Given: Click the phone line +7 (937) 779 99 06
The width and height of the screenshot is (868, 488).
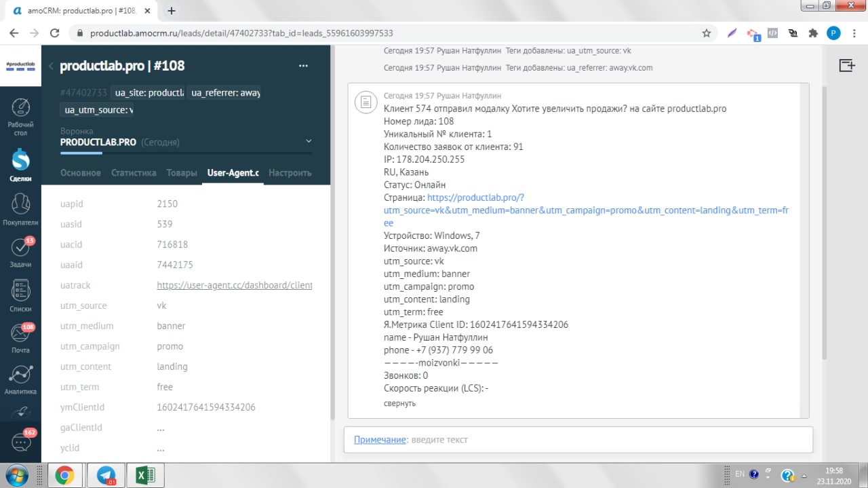Looking at the screenshot, I should [x=438, y=350].
